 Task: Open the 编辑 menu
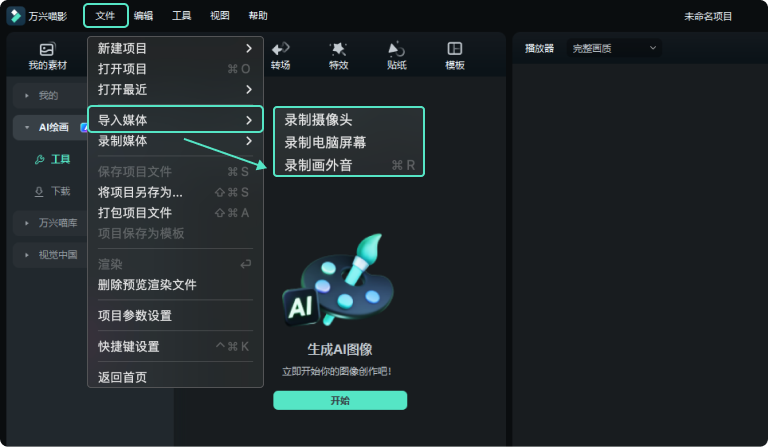point(144,16)
